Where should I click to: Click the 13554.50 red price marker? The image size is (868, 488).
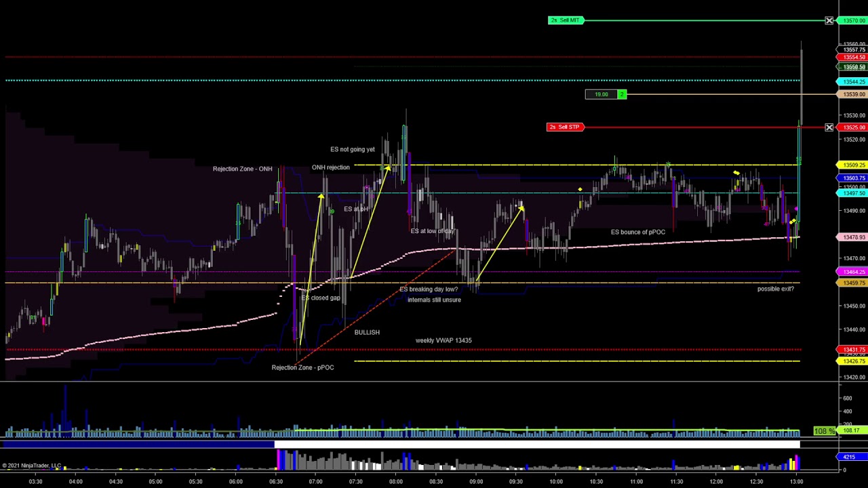pos(852,58)
